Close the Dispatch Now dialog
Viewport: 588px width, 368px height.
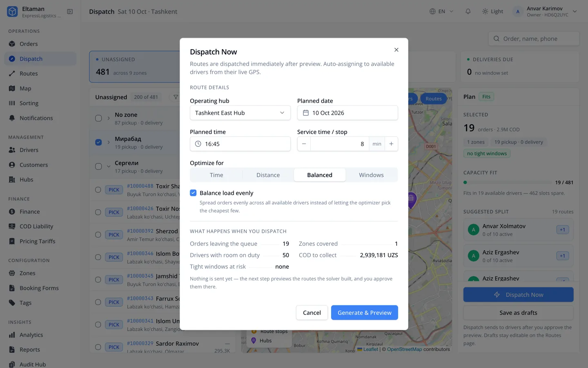pyautogui.click(x=396, y=50)
